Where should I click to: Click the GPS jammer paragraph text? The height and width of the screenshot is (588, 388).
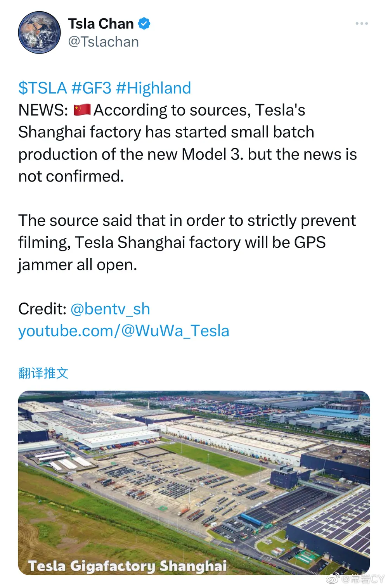click(187, 242)
